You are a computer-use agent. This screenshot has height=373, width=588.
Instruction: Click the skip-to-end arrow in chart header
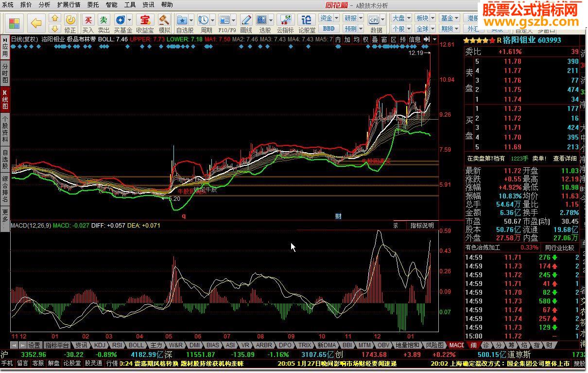click(x=426, y=39)
